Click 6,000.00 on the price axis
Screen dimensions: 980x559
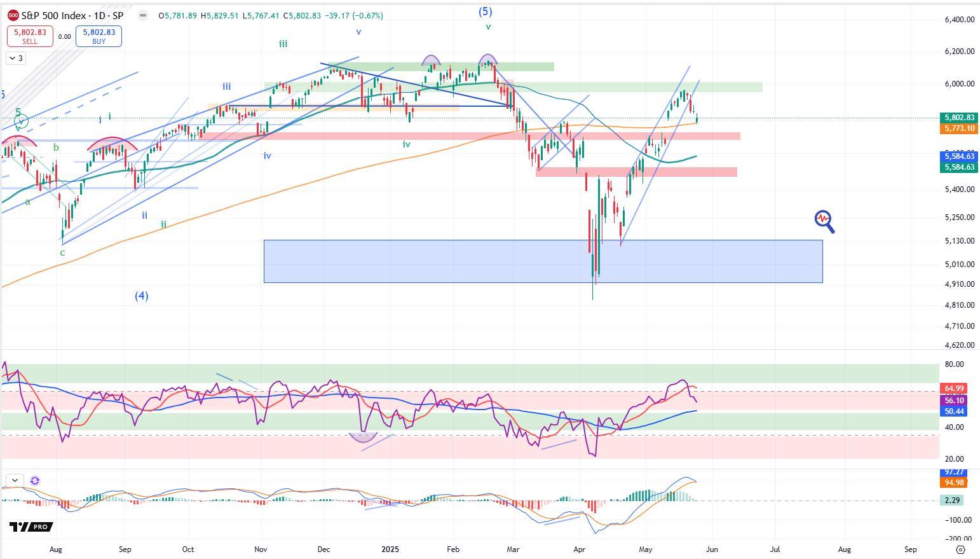[x=959, y=84]
